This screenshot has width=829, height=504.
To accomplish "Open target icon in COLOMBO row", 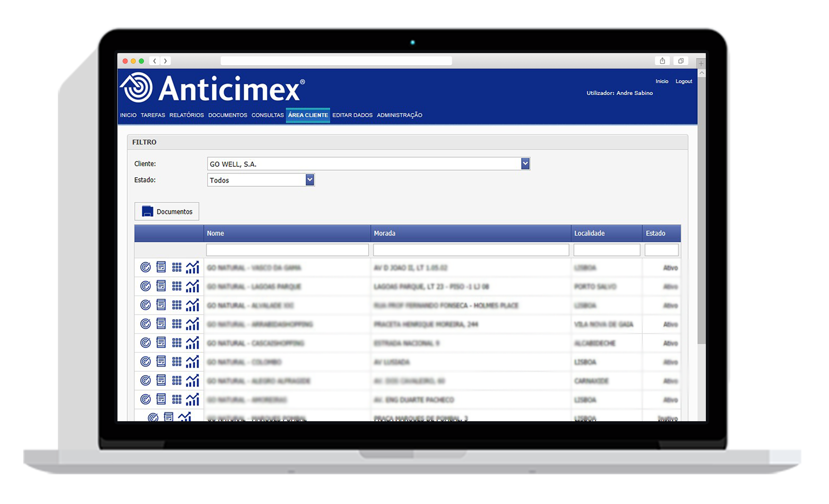I will pyautogui.click(x=145, y=362).
